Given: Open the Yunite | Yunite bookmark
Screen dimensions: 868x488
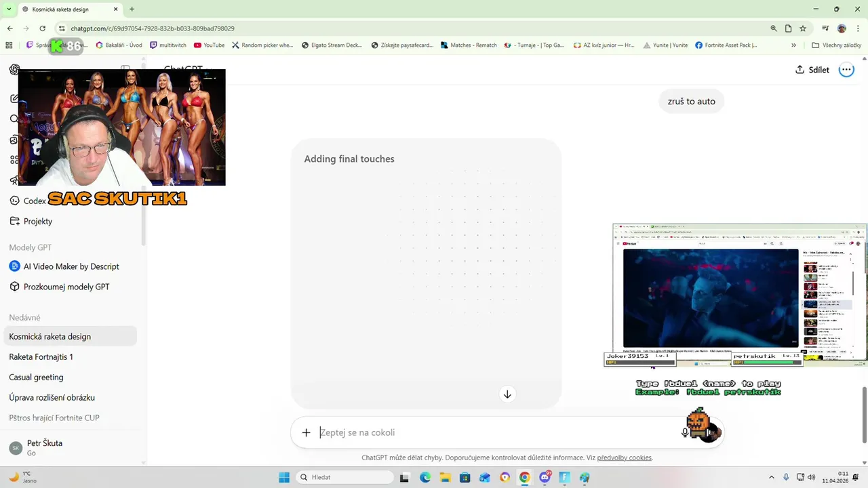Looking at the screenshot, I should coord(665,45).
